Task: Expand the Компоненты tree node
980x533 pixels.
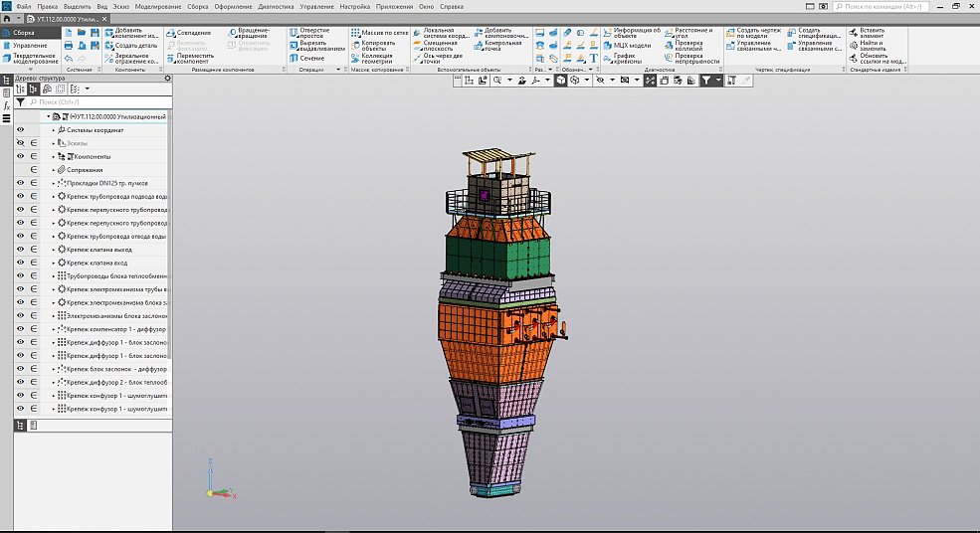Action: click(x=54, y=157)
